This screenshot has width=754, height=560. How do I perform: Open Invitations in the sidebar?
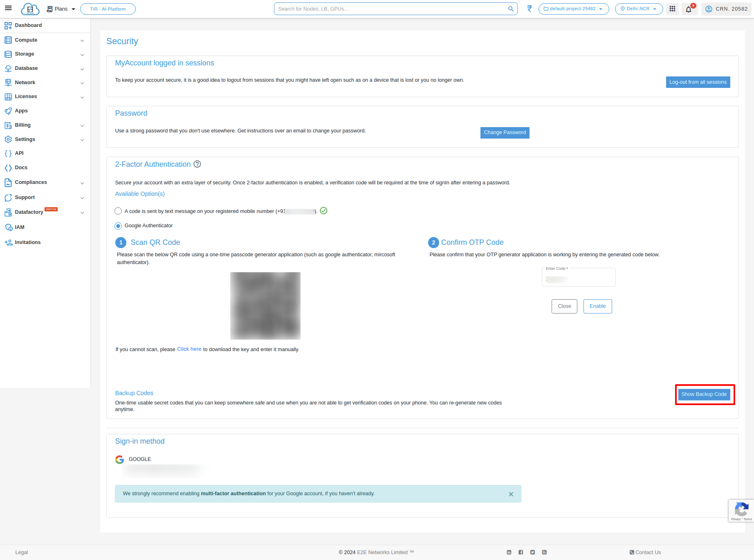[x=28, y=242]
